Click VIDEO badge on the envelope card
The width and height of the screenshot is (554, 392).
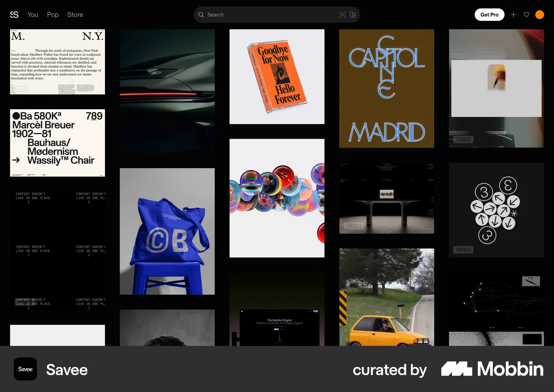(x=463, y=140)
